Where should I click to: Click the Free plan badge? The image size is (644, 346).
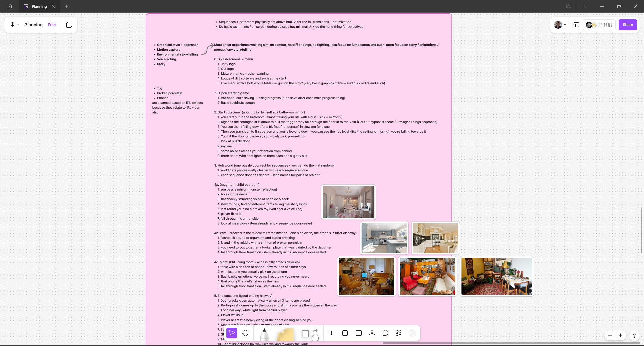(x=52, y=25)
